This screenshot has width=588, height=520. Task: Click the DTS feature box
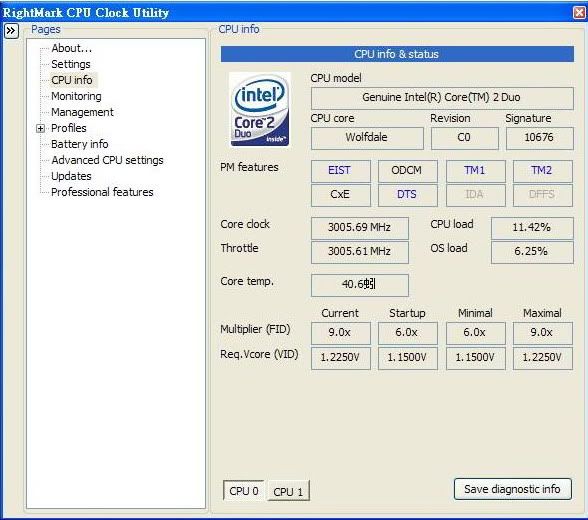click(x=407, y=195)
